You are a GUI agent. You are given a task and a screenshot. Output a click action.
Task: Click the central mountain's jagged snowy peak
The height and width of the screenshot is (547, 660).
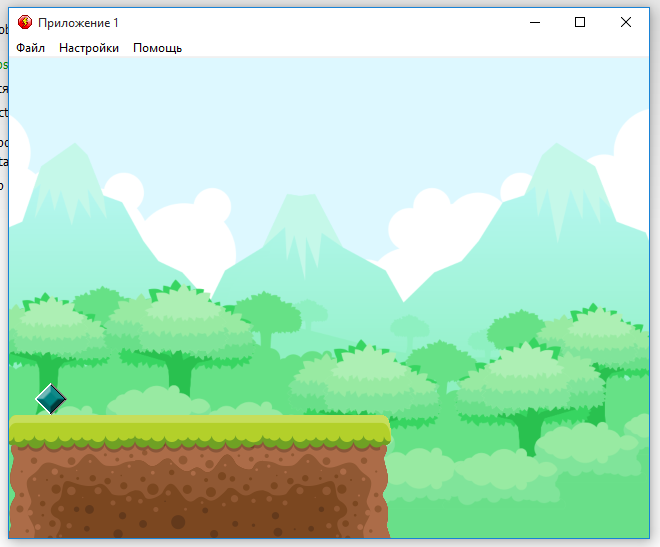tap(297, 225)
